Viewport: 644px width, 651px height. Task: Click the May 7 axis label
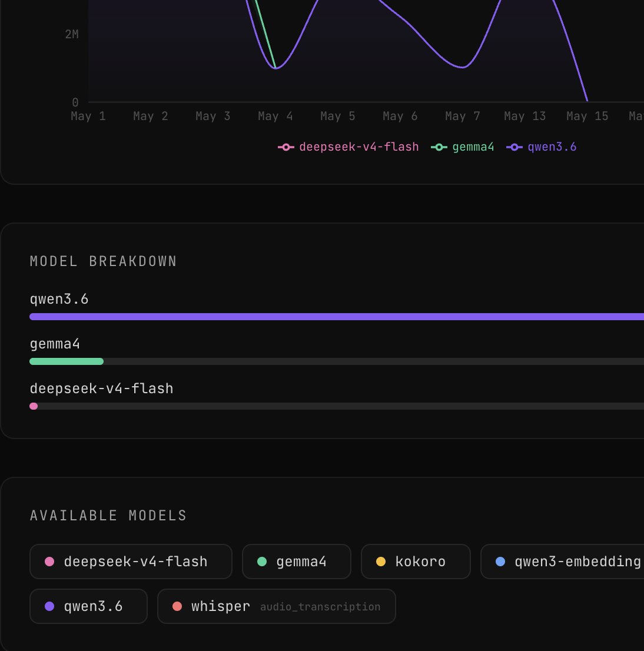[x=463, y=117]
